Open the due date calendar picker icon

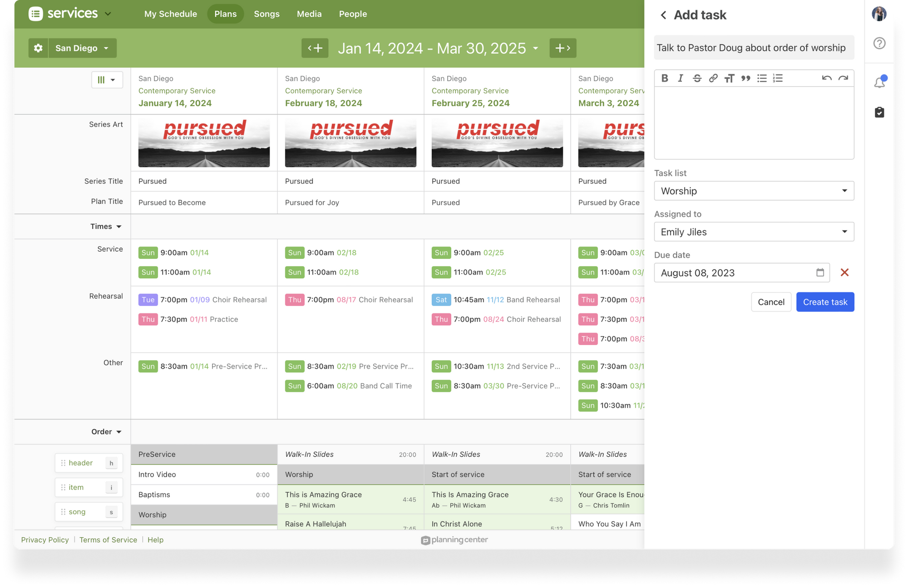click(820, 272)
